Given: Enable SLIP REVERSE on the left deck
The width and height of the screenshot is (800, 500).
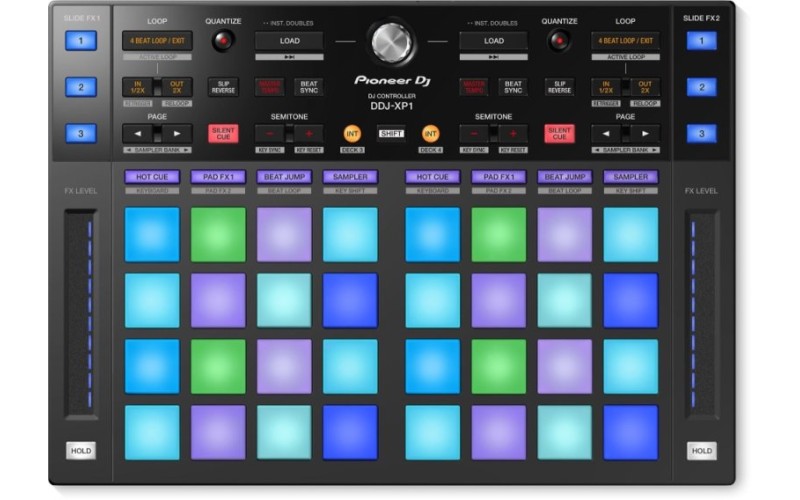Looking at the screenshot, I should coord(223,87).
